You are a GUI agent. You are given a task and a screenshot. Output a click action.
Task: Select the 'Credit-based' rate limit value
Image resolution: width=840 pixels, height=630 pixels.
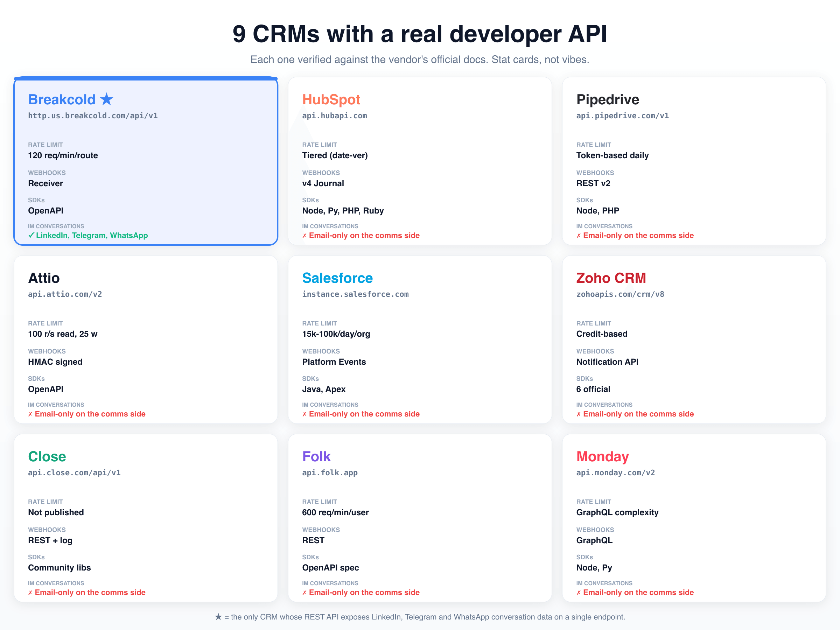(602, 334)
